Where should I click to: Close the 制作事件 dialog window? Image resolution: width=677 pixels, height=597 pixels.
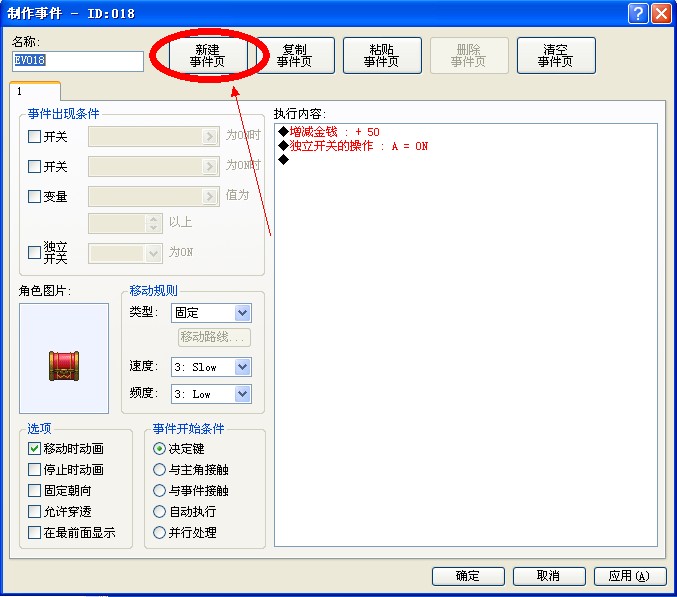pos(661,13)
